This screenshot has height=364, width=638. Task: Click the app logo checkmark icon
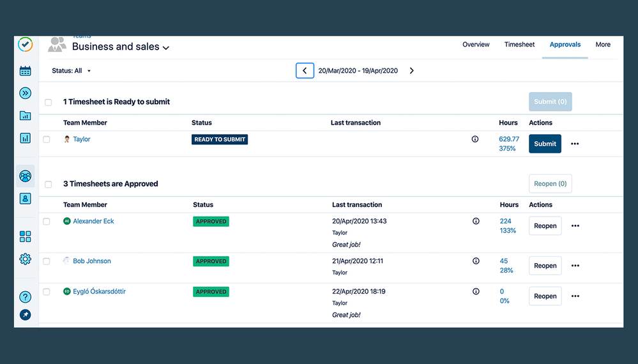[x=26, y=44]
